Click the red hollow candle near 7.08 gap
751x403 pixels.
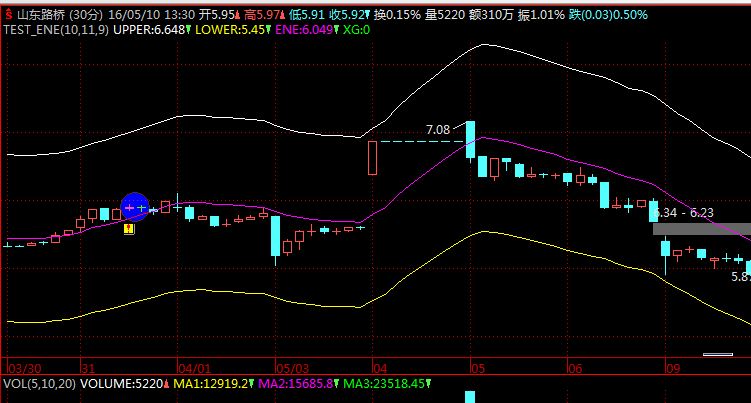(x=372, y=158)
